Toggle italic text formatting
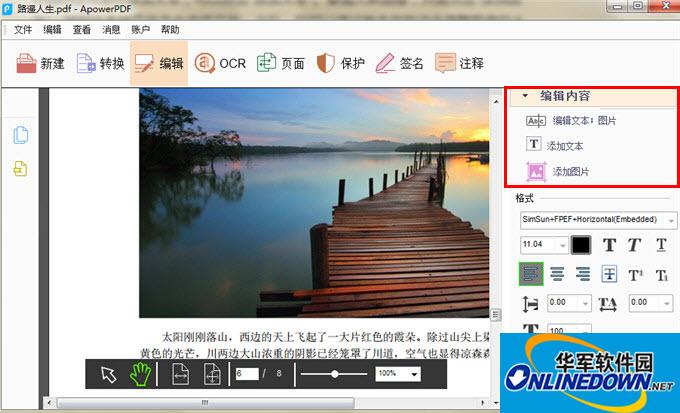 click(635, 245)
